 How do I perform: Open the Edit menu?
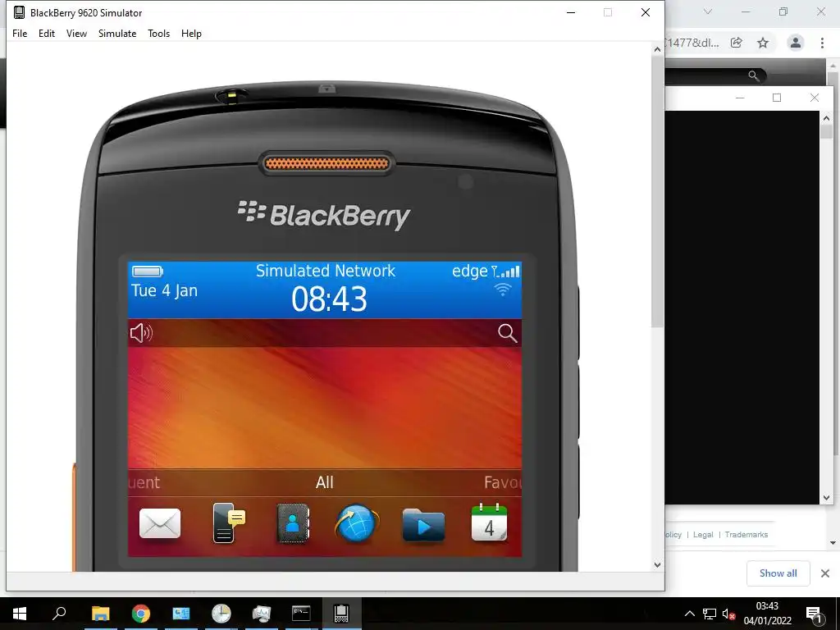pyautogui.click(x=47, y=33)
